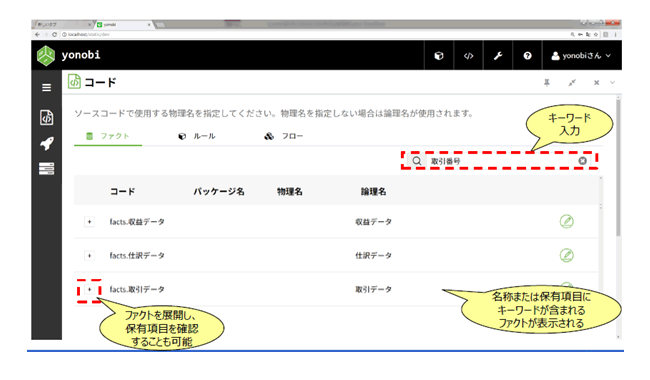The image size is (650, 380).
Task: Select the 取引データ logical name cell
Action: click(374, 289)
